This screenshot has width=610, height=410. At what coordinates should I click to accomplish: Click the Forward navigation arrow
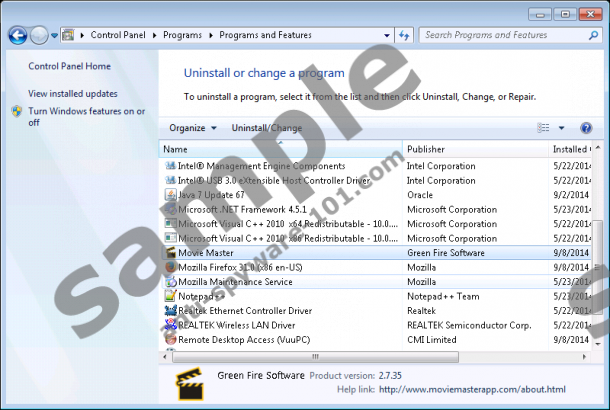tap(40, 35)
